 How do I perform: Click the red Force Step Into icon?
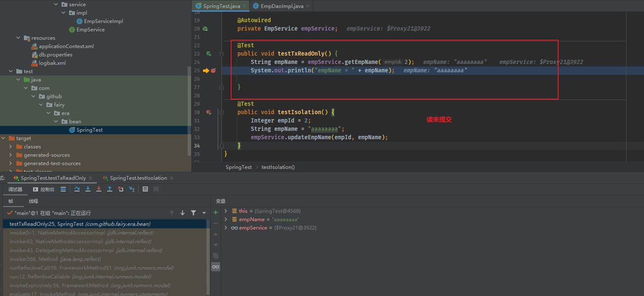pos(99,189)
